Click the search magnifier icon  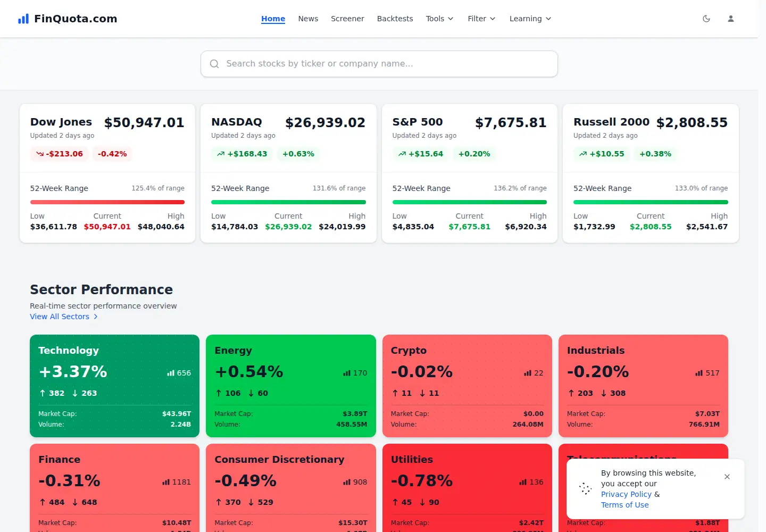[x=214, y=64]
